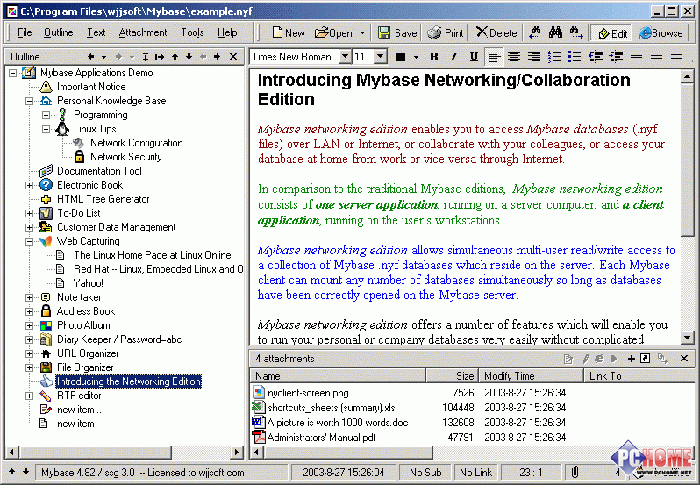
Task: Sort attachments by Size column header
Action: click(x=452, y=376)
